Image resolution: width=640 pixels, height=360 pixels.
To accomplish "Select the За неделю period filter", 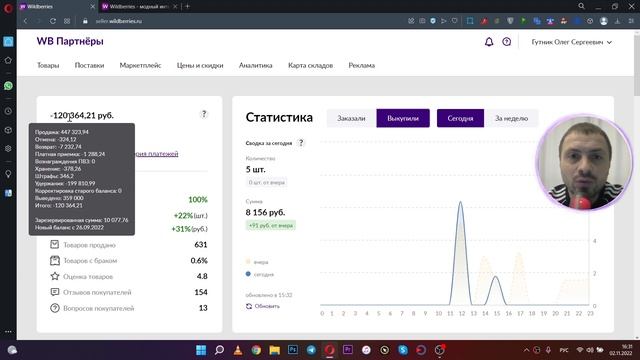I will pyautogui.click(x=511, y=118).
